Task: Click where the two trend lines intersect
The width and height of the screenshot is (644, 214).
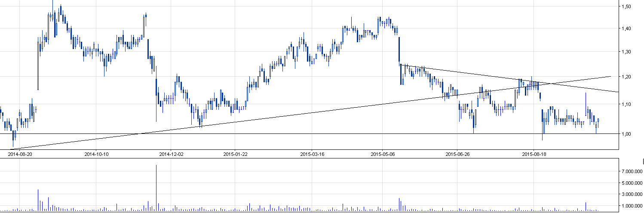Action: (x=548, y=83)
